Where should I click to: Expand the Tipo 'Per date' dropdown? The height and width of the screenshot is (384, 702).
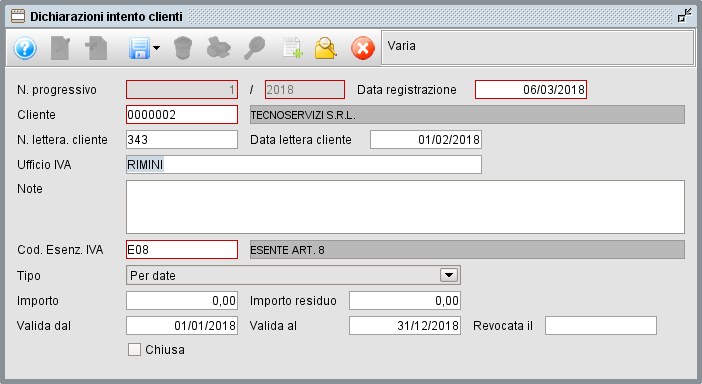click(449, 275)
